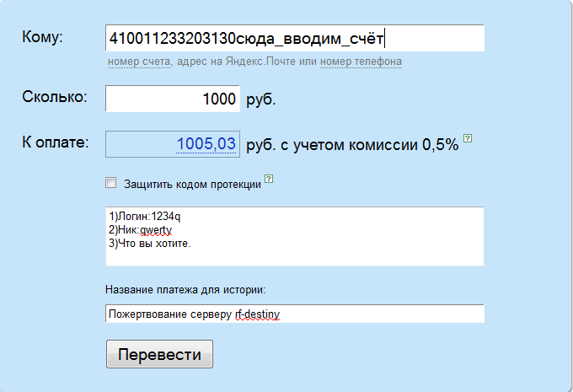Click the Перевести transfer button

pos(160,354)
